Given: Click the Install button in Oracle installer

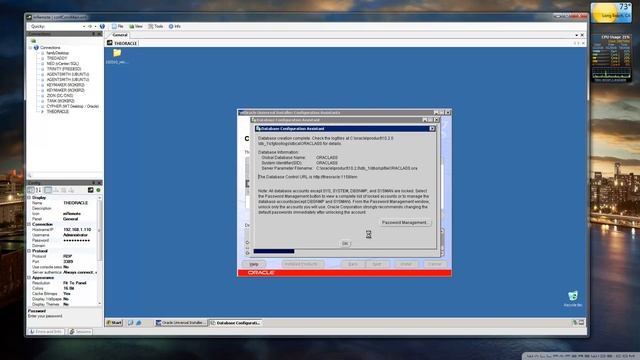Looking at the screenshot, I should (406, 264).
